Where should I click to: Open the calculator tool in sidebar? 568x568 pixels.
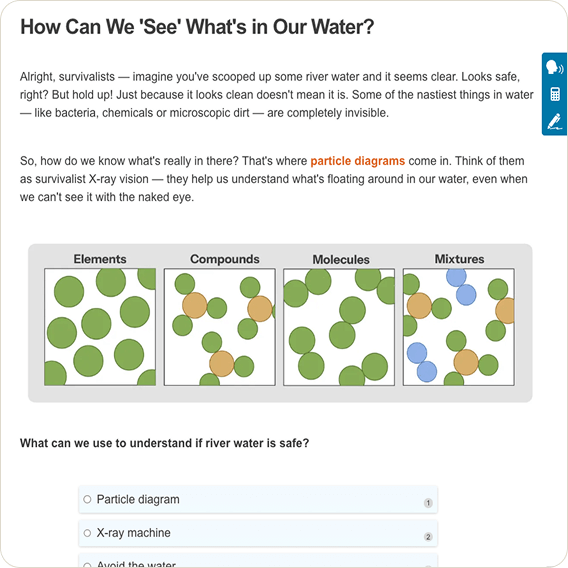(555, 94)
